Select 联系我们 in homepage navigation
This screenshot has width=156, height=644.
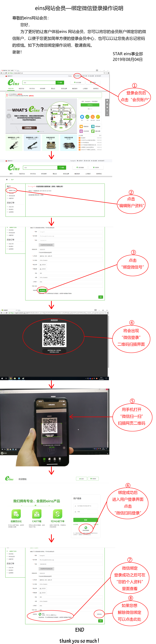click(x=96, y=89)
